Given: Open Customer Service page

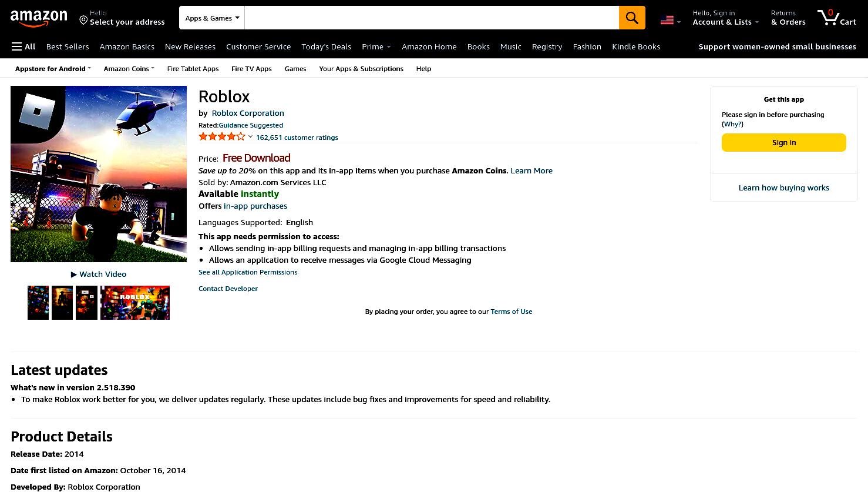Looking at the screenshot, I should pyautogui.click(x=258, y=46).
